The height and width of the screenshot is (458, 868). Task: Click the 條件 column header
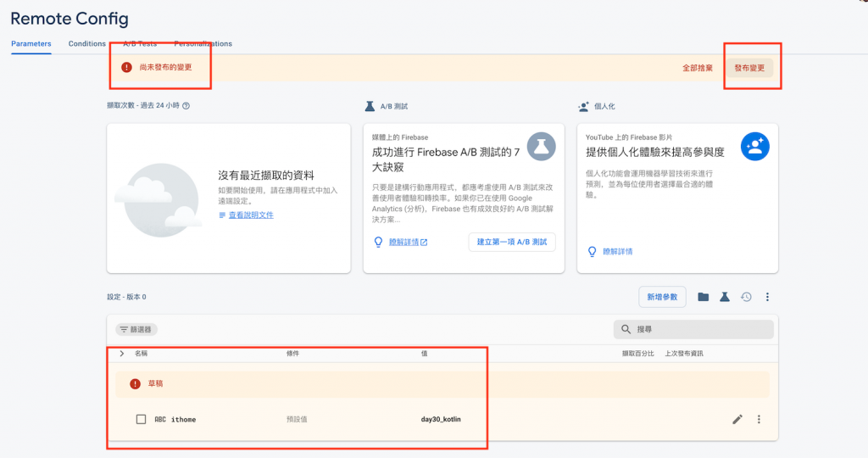point(292,354)
